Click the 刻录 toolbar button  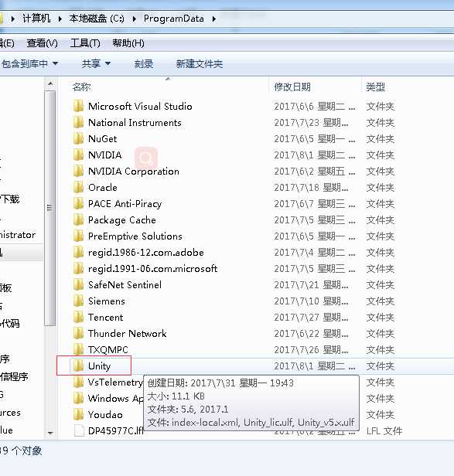(144, 63)
